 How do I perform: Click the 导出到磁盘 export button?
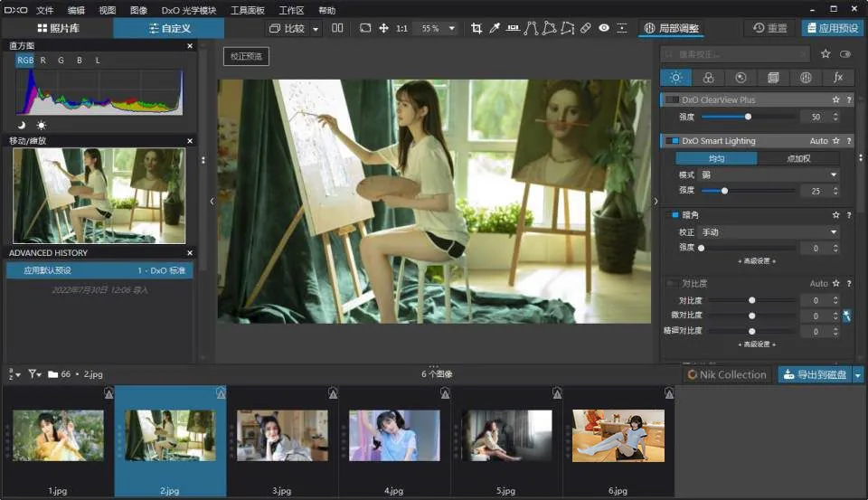tap(814, 374)
